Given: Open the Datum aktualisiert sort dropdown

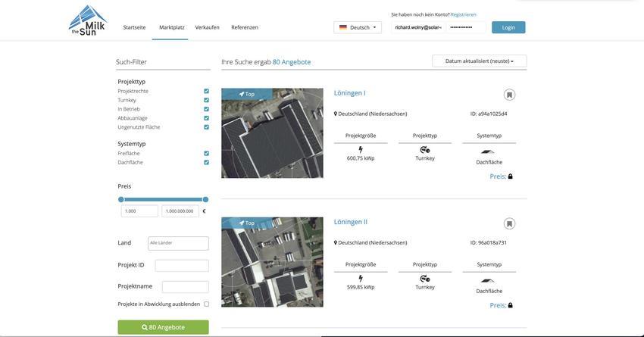Looking at the screenshot, I should tap(480, 61).
